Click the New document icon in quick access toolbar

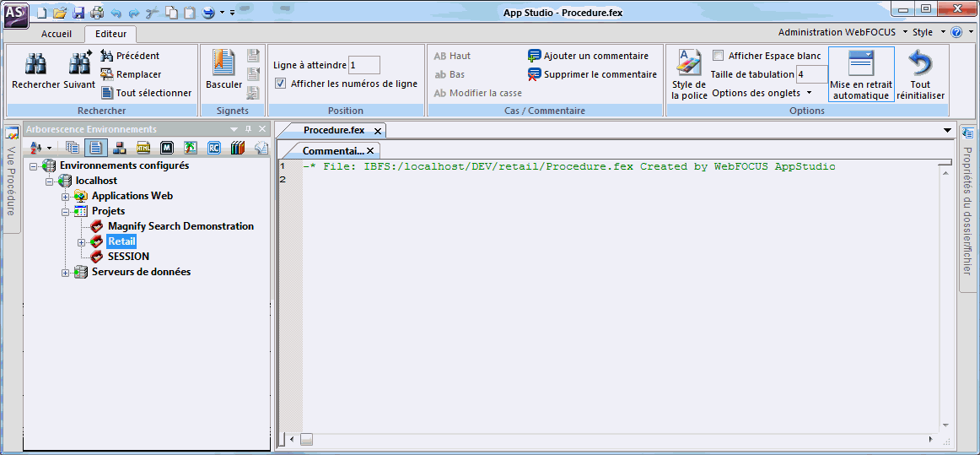coord(41,12)
